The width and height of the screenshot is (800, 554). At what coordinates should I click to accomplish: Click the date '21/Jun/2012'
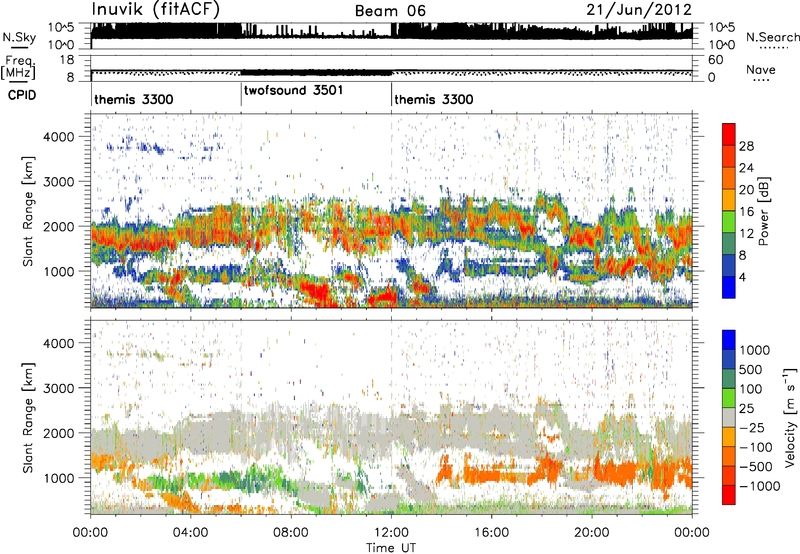pyautogui.click(x=639, y=10)
